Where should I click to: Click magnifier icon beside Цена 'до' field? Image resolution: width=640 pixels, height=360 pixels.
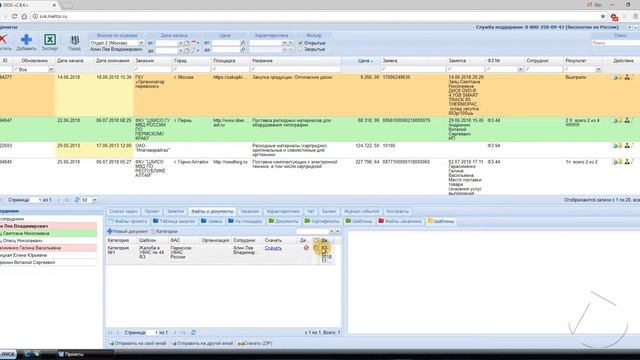click(243, 49)
